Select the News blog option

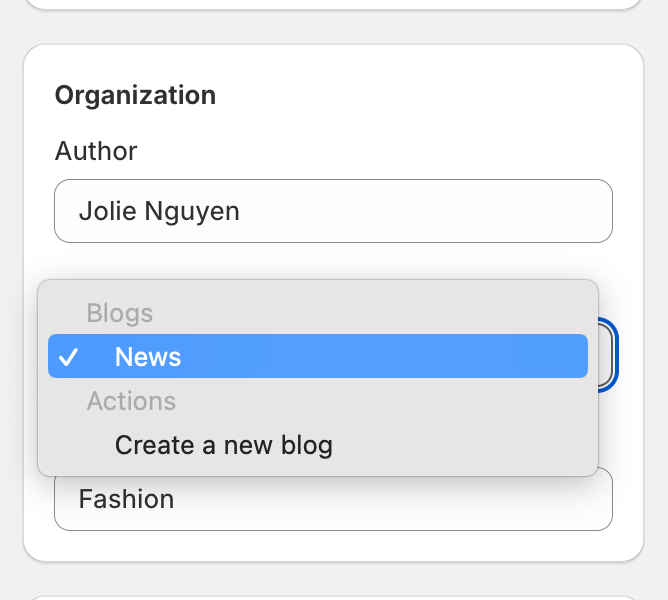pyautogui.click(x=148, y=357)
